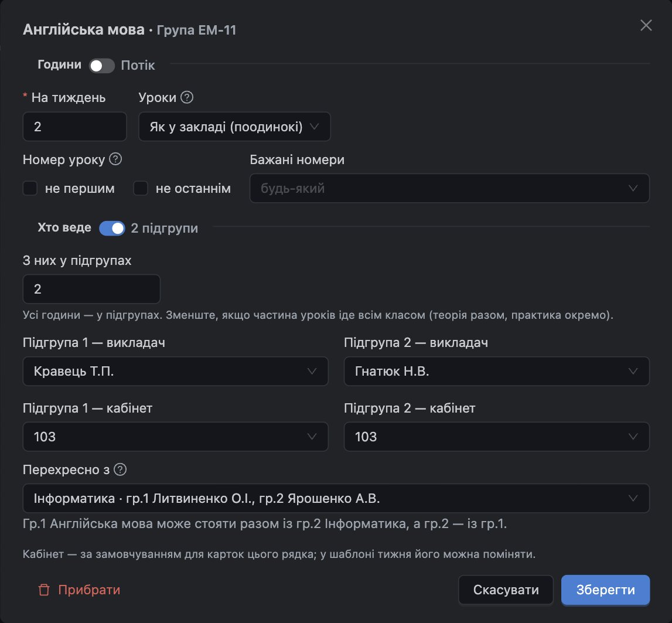Open Підгрупа 1 викладач dropdown Кравець Т.П.
The width and height of the screenshot is (672, 623).
pyautogui.click(x=176, y=372)
